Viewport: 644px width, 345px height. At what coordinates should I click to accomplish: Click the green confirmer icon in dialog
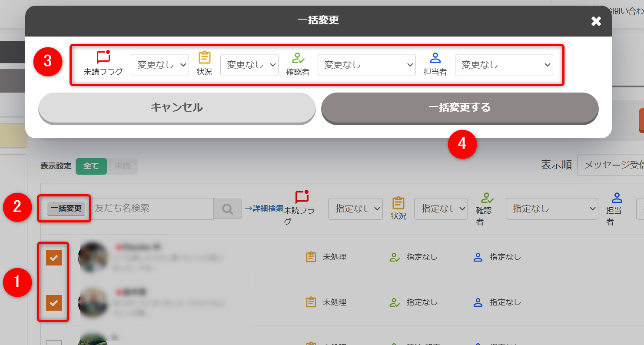coord(298,58)
